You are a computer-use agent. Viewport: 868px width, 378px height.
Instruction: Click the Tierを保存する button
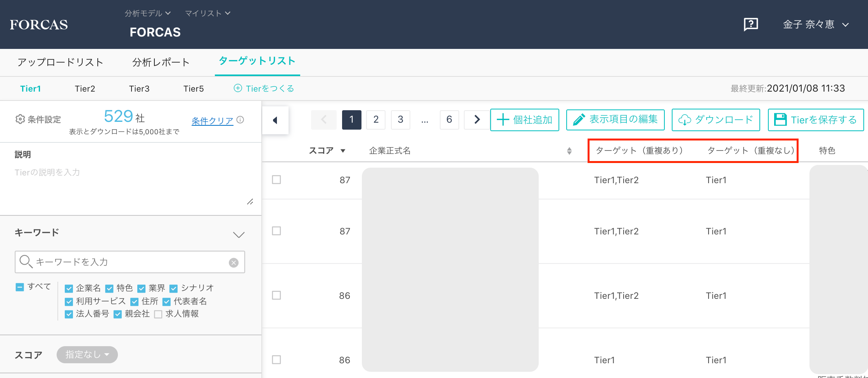[x=816, y=120]
